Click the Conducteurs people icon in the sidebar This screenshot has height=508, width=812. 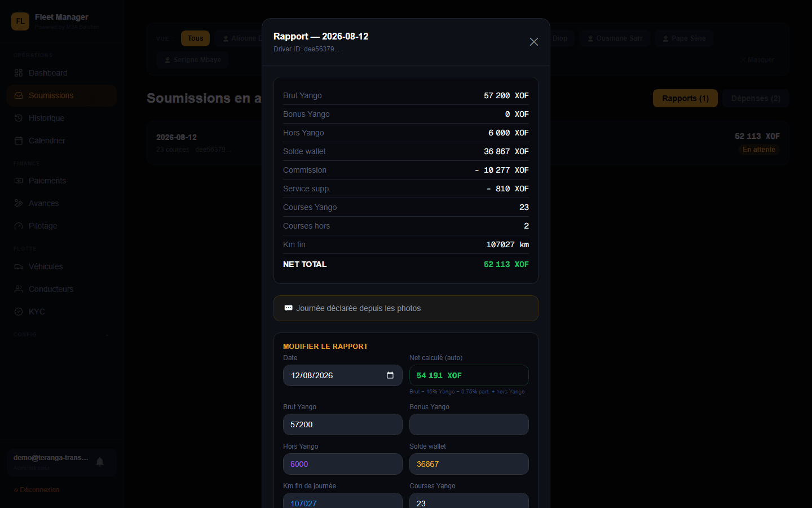pyautogui.click(x=19, y=289)
